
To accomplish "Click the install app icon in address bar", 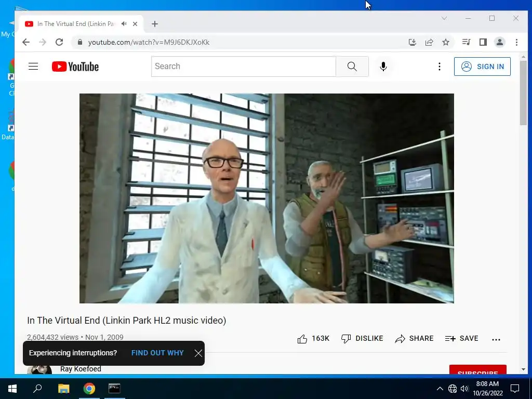I will pos(412,42).
